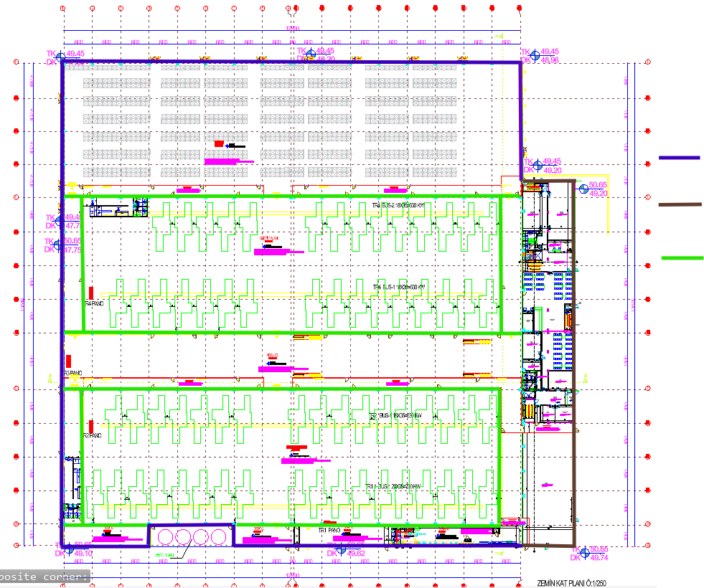
Task: Click the R3 PANO panel label
Action: tap(75, 374)
